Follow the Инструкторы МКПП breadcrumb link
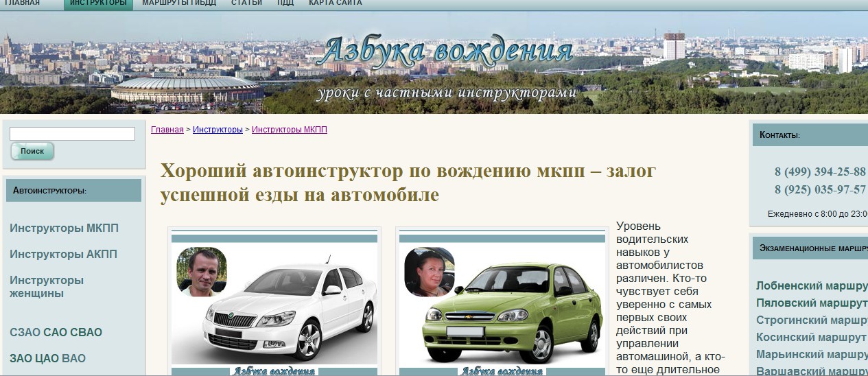Image resolution: width=868 pixels, height=376 pixels. (x=290, y=130)
